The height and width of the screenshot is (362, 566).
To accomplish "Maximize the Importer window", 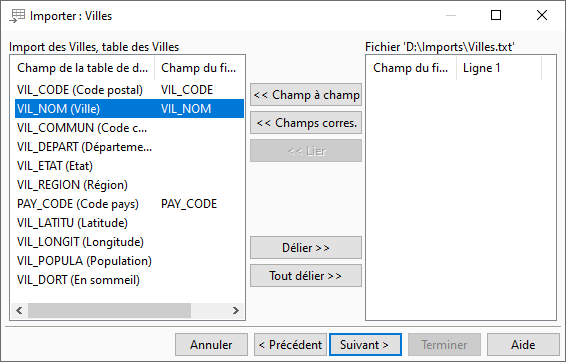I will pos(496,15).
